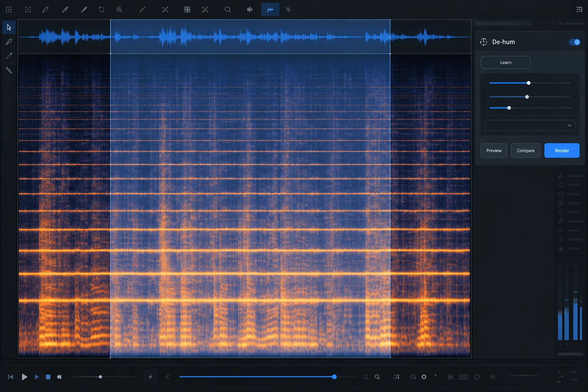Toggle the highlighted spectrogram view icon
Viewport: 588px width, 392px height.
tap(270, 10)
